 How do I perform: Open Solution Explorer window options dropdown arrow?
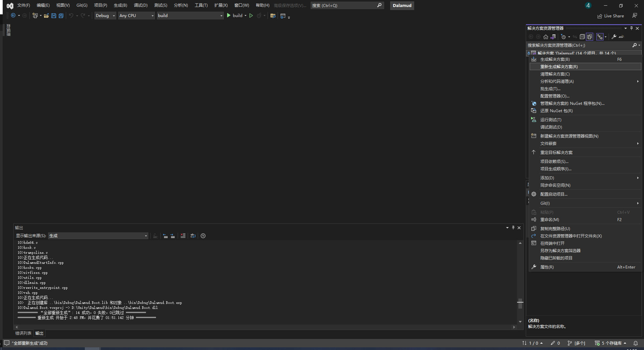tap(625, 28)
